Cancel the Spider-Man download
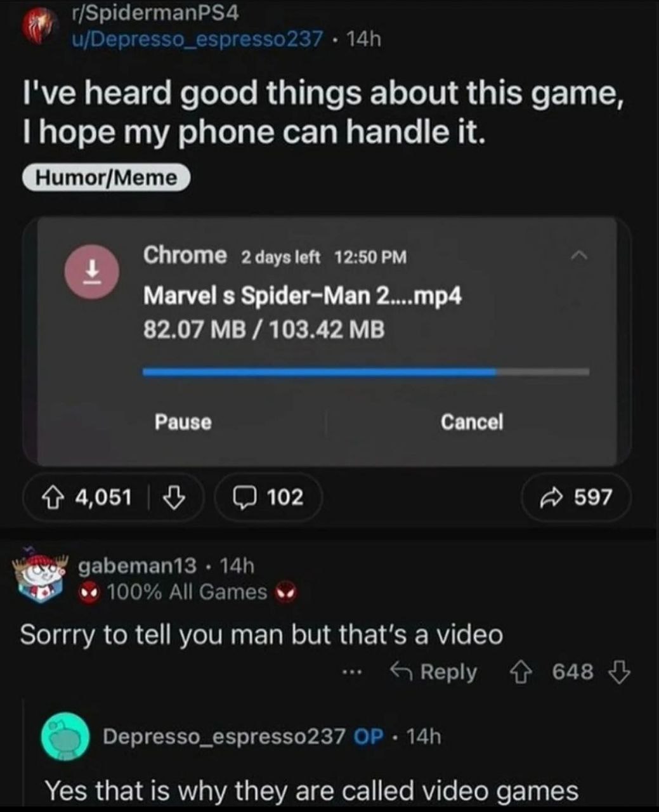The image size is (659, 812). click(472, 422)
